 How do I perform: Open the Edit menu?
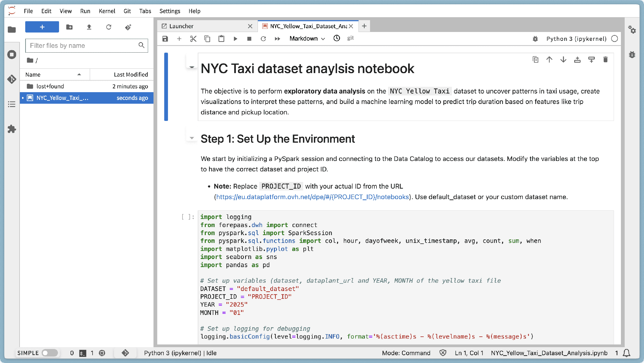point(46,11)
